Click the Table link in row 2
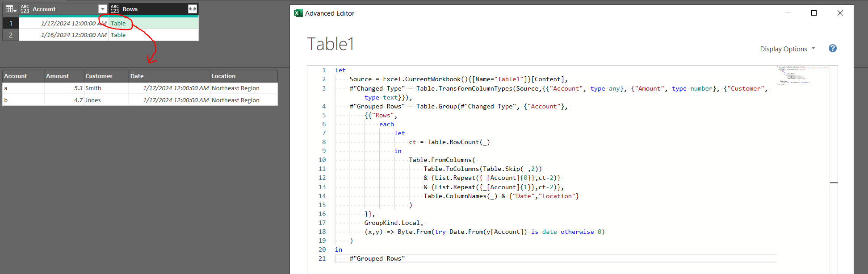The image size is (868, 274). pos(118,35)
